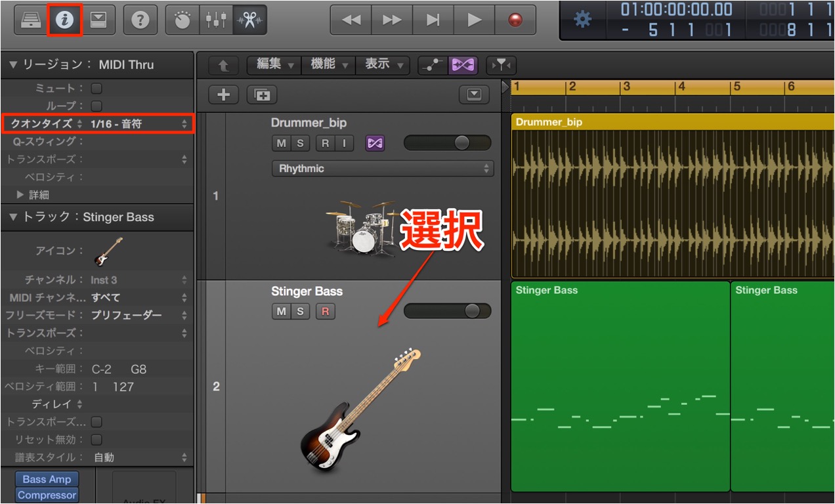Click Compressor plugin slot
The height and width of the screenshot is (504, 835).
(x=47, y=495)
